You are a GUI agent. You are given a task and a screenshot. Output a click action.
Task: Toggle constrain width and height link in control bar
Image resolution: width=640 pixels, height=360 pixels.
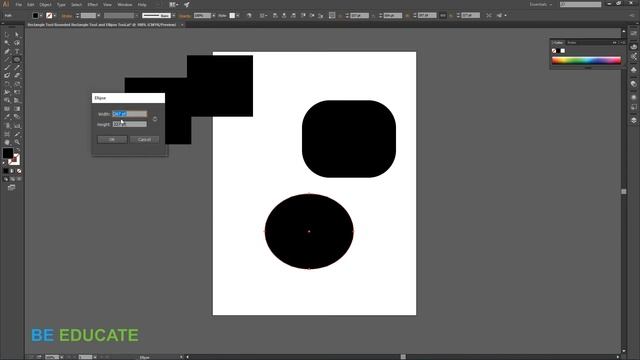point(443,16)
